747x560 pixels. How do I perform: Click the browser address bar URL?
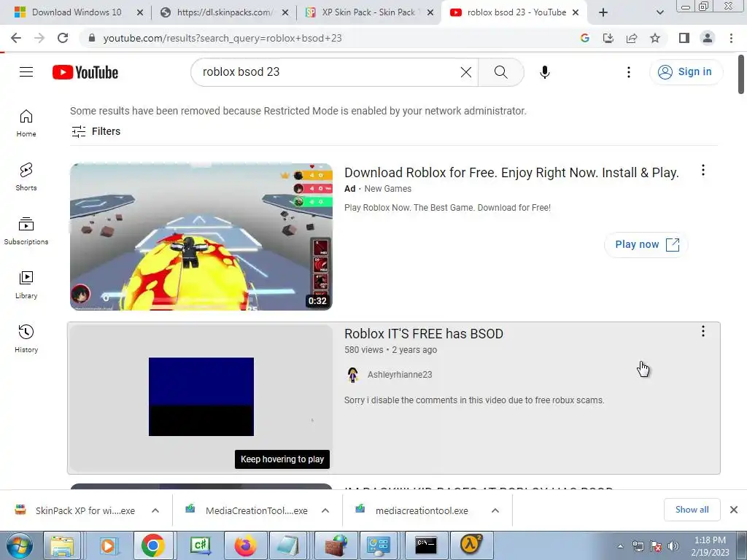(222, 38)
